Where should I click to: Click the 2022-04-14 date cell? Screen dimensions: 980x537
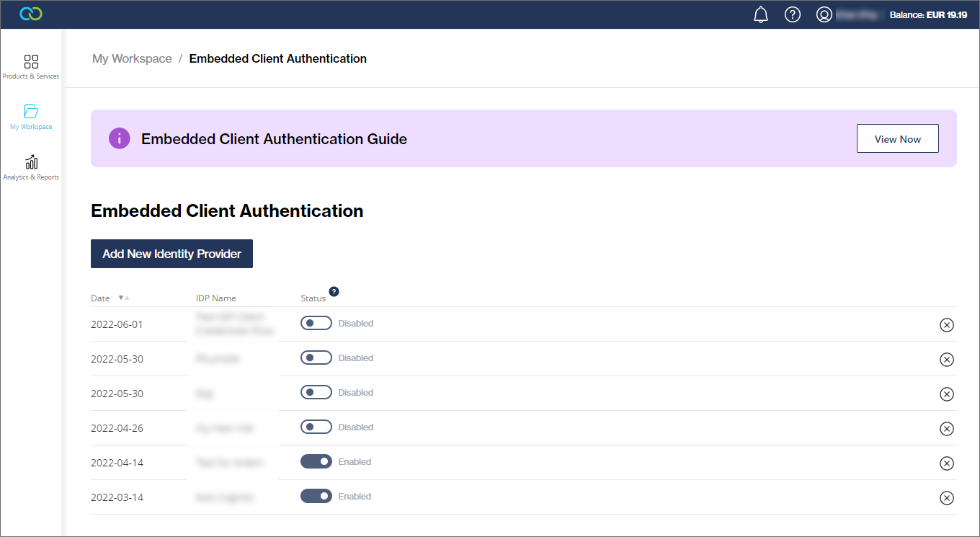point(117,463)
